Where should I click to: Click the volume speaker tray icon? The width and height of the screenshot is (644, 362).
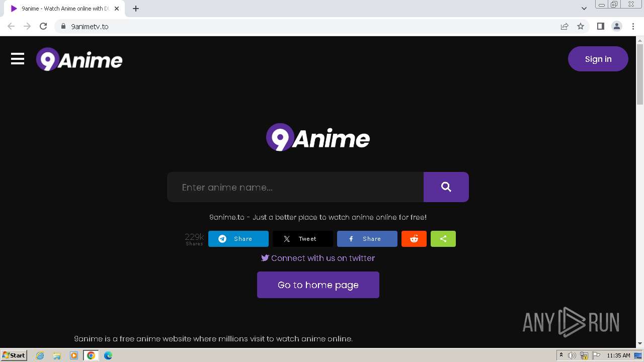pyautogui.click(x=572, y=355)
